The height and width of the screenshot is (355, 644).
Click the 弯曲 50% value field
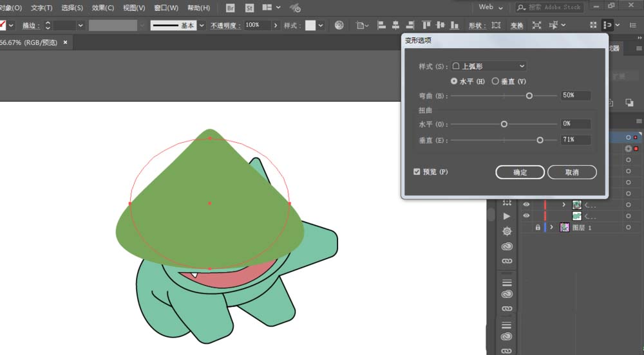[576, 95]
